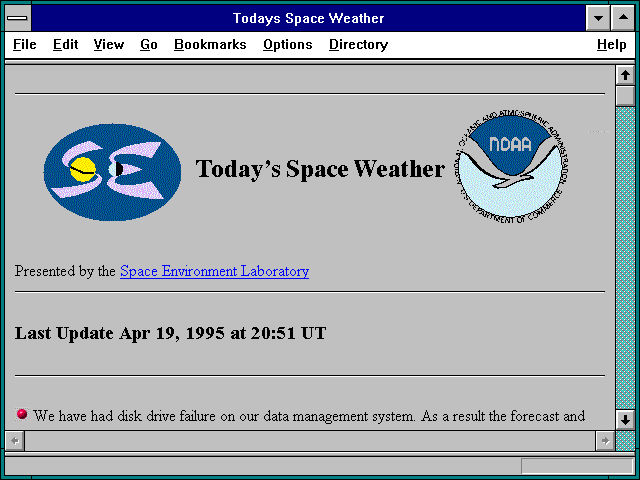Open the Go menu
This screenshot has height=480, width=640.
(x=149, y=44)
